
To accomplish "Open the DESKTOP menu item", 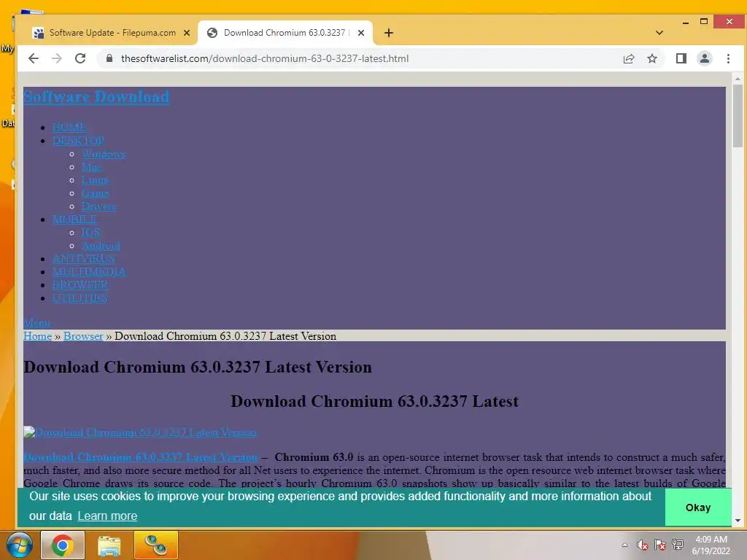I will [x=78, y=141].
